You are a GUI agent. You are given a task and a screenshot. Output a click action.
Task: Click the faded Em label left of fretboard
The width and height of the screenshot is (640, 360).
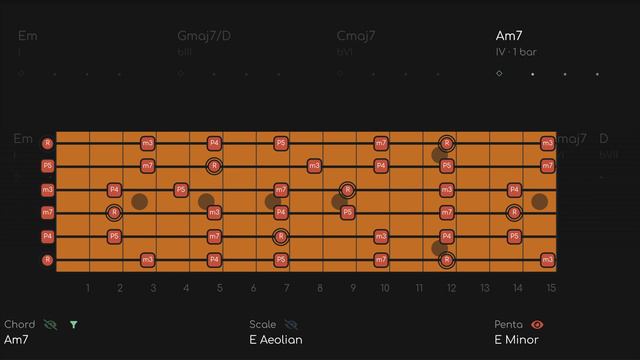[x=23, y=139]
